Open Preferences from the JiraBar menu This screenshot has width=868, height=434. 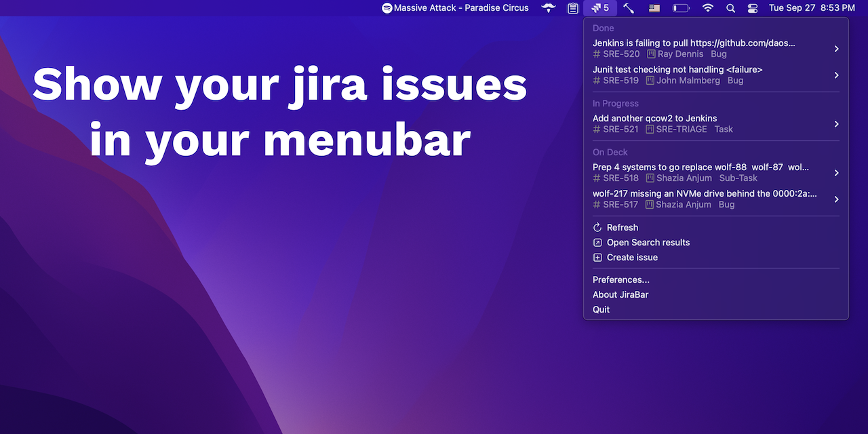(620, 279)
